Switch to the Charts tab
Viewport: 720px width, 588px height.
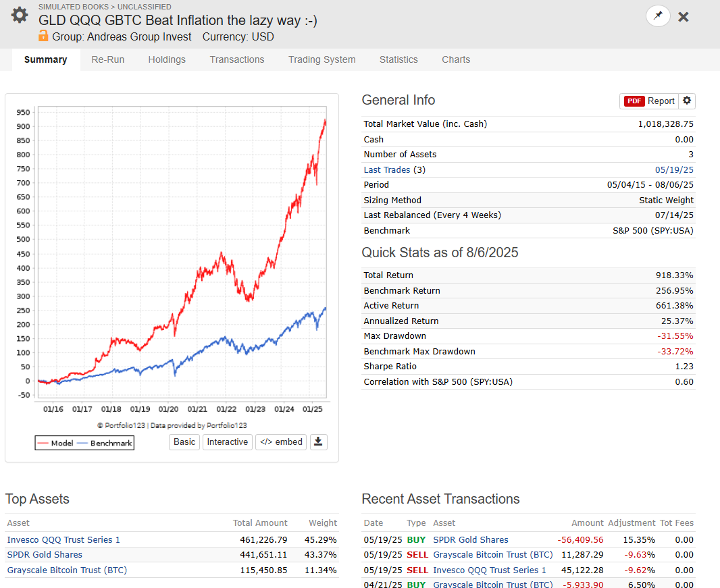pos(456,59)
